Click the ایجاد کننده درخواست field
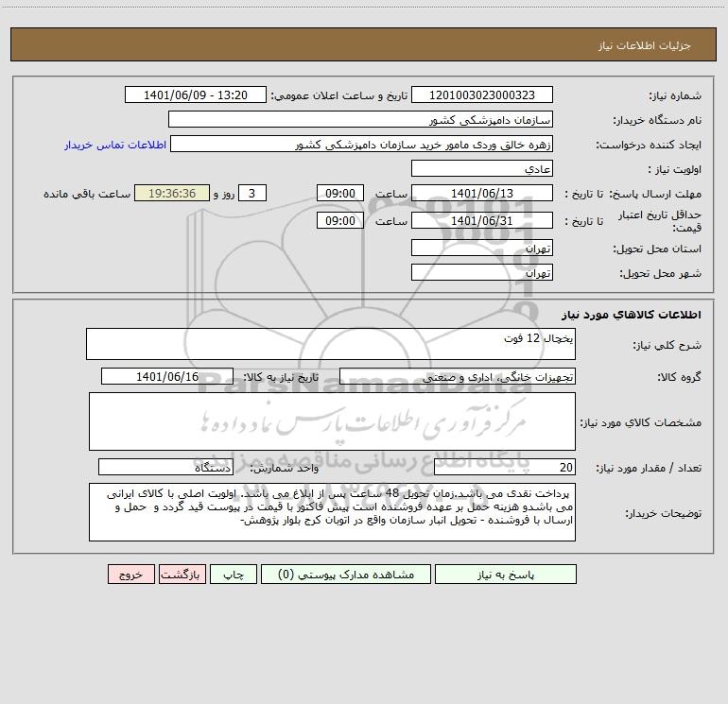This screenshot has width=728, height=704. [x=362, y=144]
